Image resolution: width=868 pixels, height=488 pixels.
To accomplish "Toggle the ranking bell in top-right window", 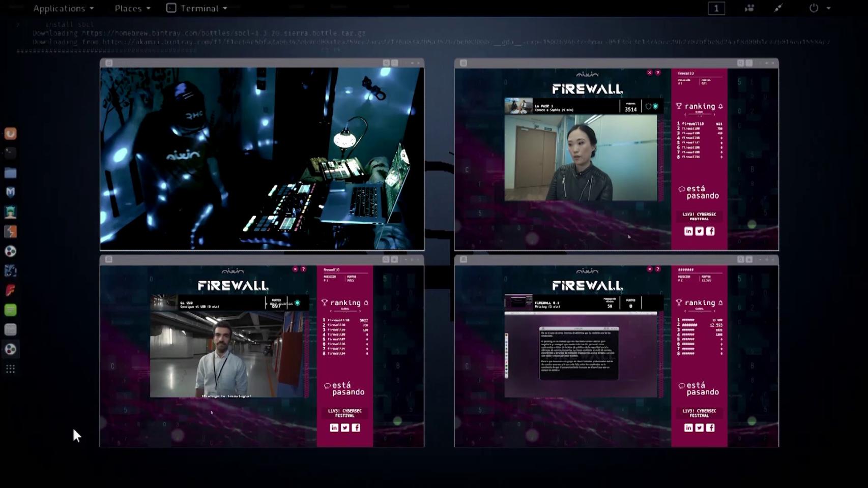I will pyautogui.click(x=720, y=106).
